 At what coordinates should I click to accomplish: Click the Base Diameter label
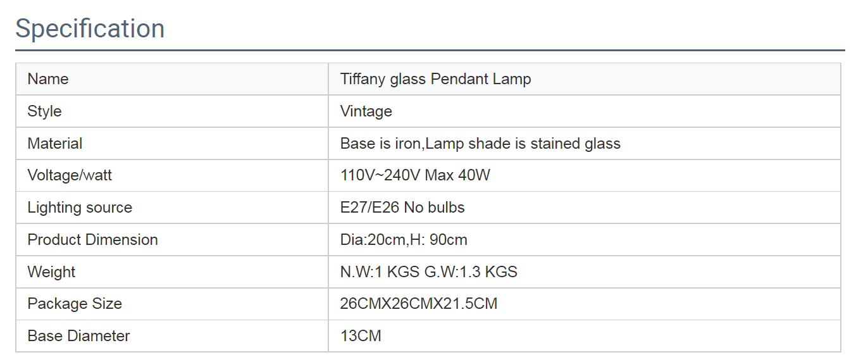point(78,336)
